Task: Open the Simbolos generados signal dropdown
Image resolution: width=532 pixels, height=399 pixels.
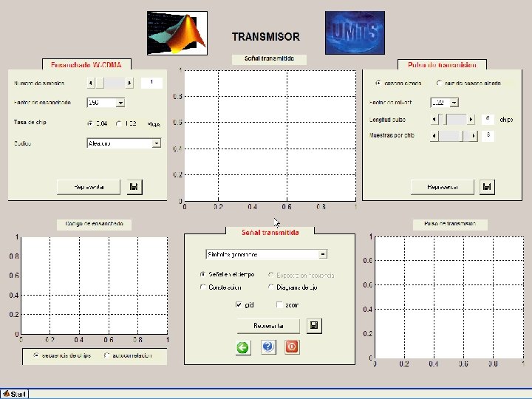Action: pos(323,254)
